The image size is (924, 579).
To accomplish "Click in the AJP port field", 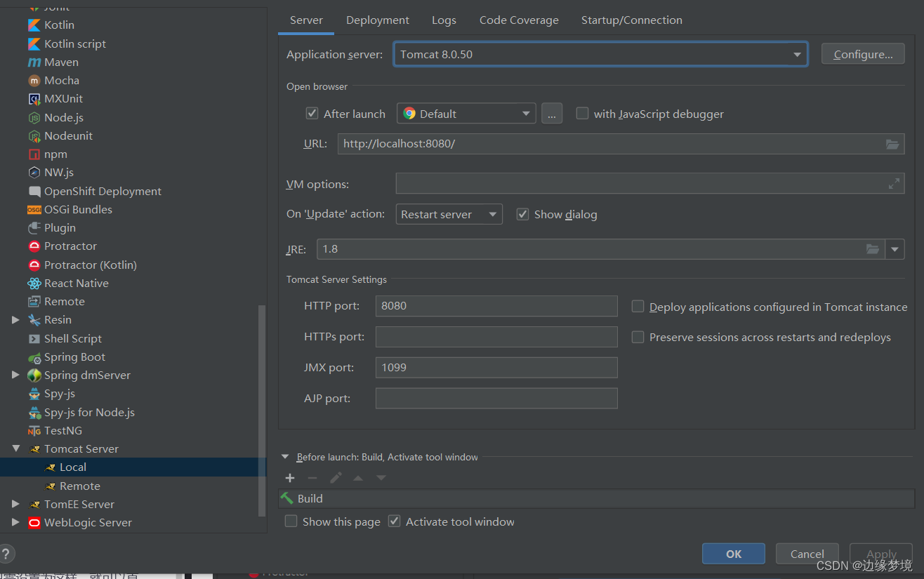I will coord(496,399).
